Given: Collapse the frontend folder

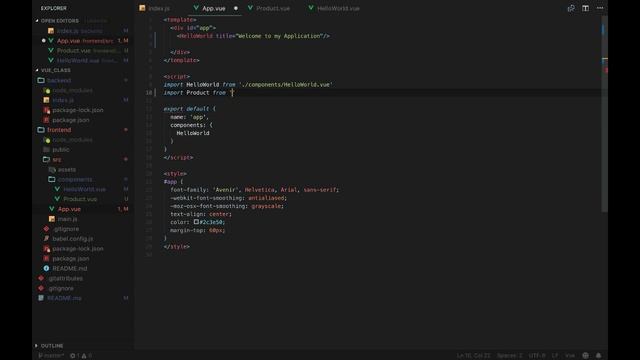Looking at the screenshot, I should click(59, 130).
